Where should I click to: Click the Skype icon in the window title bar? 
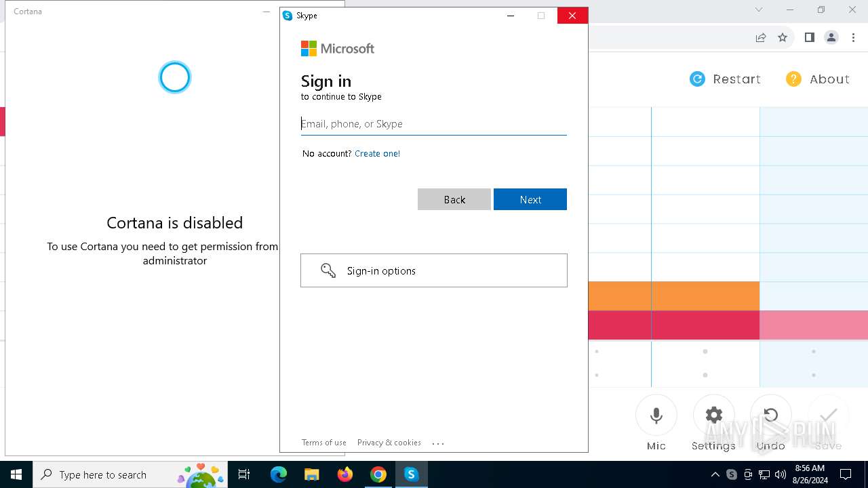[288, 16]
